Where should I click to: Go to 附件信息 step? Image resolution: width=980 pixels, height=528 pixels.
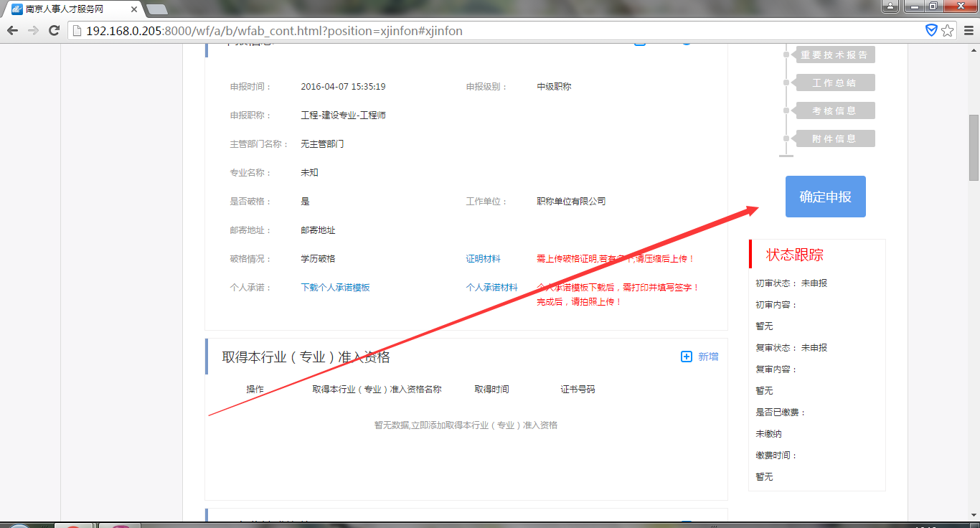tap(834, 139)
